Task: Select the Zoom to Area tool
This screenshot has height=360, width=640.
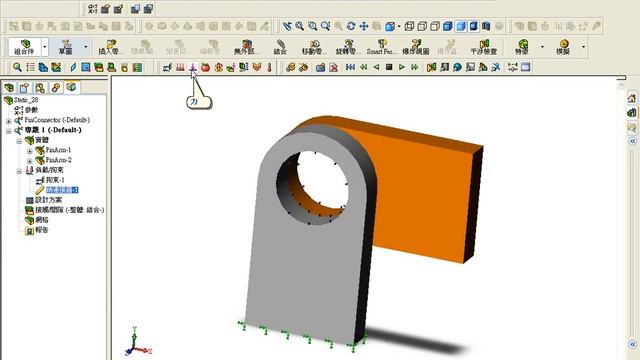Action: (x=313, y=26)
